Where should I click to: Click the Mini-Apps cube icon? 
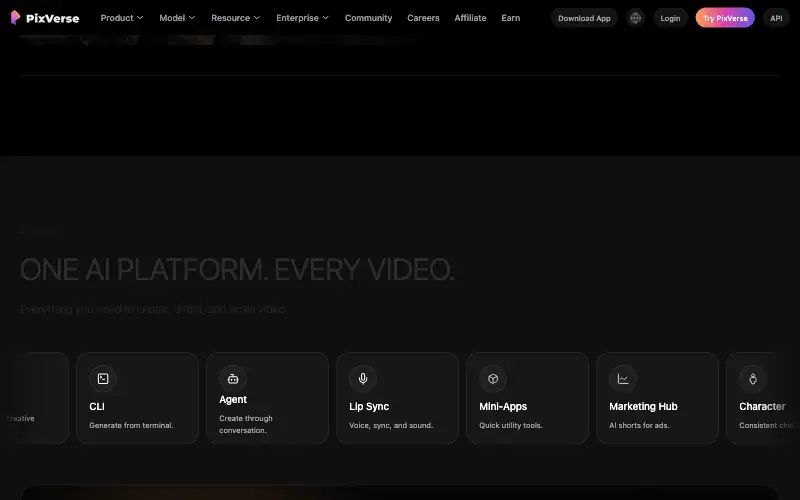(493, 379)
